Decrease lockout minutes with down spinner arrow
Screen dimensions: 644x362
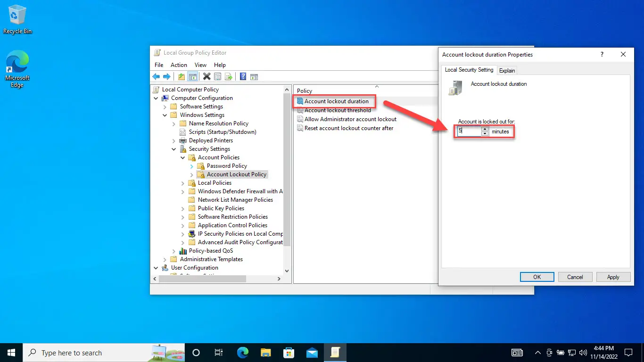(485, 134)
